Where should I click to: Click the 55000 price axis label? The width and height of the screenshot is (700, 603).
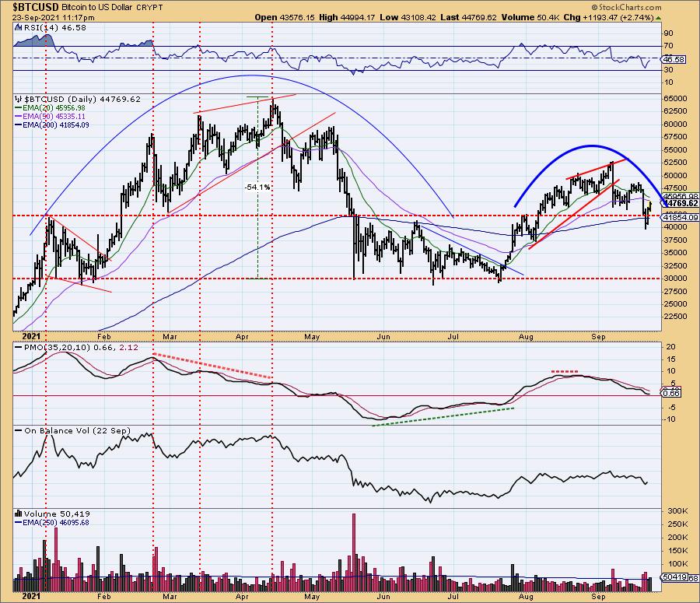coord(675,150)
